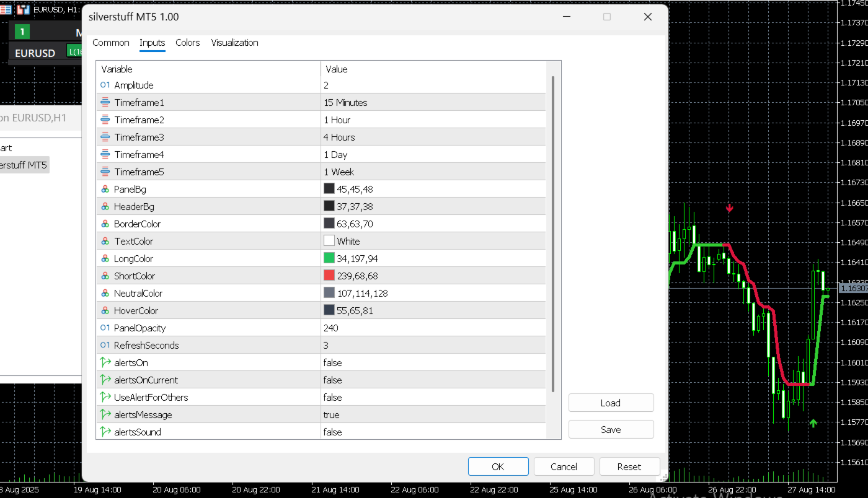
Task: Click the red ShortColor swatch
Action: (329, 276)
